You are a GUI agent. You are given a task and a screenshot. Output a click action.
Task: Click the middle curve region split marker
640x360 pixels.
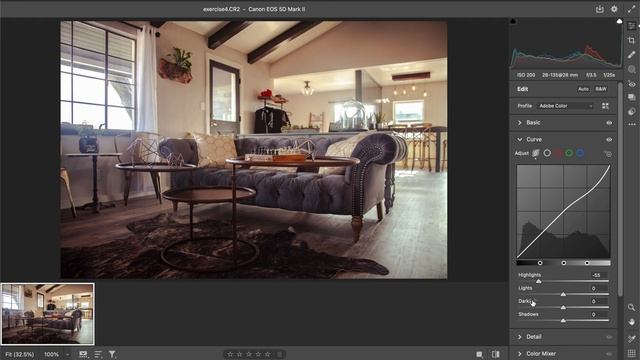564,263
